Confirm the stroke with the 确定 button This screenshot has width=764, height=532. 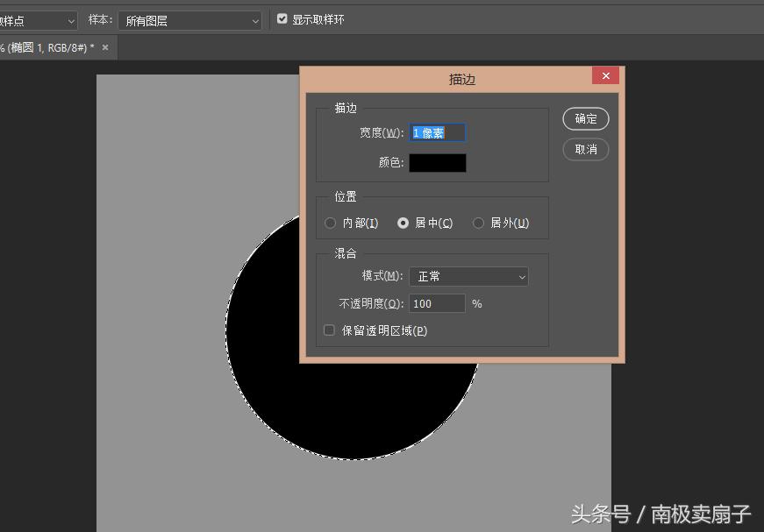click(585, 118)
